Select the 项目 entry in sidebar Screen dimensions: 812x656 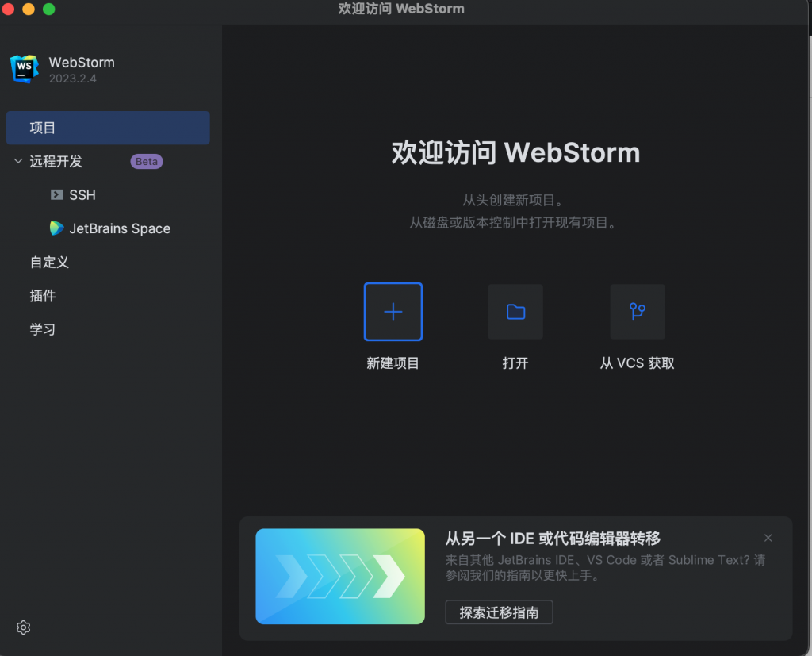(x=43, y=128)
